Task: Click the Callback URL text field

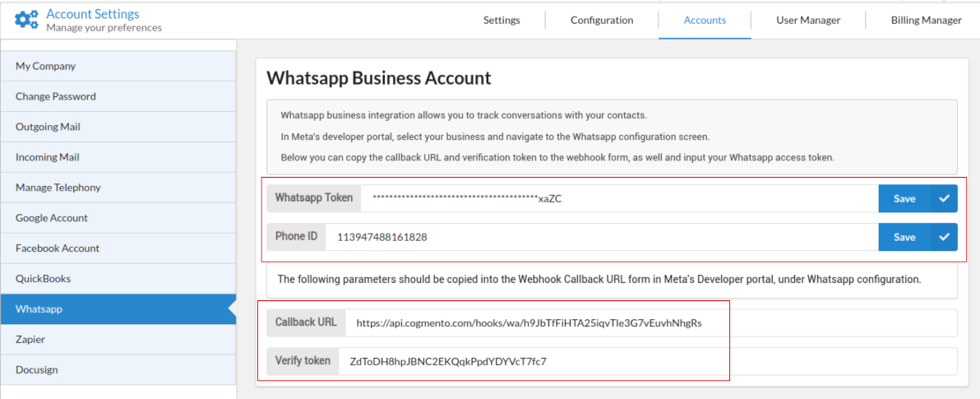Action: [x=649, y=323]
